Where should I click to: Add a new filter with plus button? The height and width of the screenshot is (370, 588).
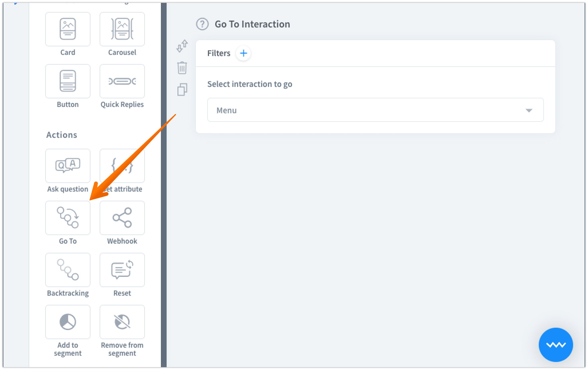click(x=243, y=53)
